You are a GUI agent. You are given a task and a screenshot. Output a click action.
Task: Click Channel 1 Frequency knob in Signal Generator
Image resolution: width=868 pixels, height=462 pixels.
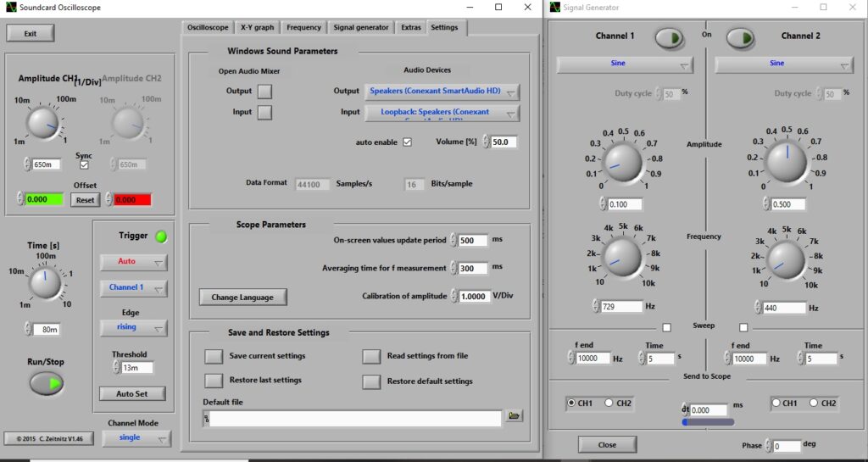(621, 258)
